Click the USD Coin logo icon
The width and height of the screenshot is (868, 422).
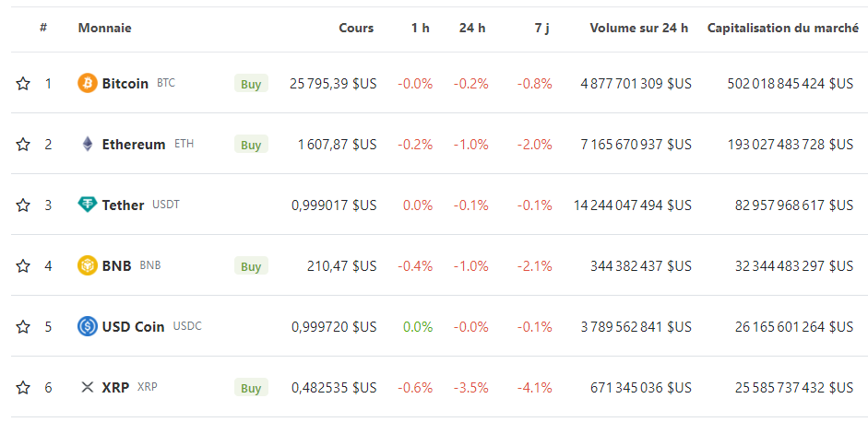pyautogui.click(x=88, y=327)
